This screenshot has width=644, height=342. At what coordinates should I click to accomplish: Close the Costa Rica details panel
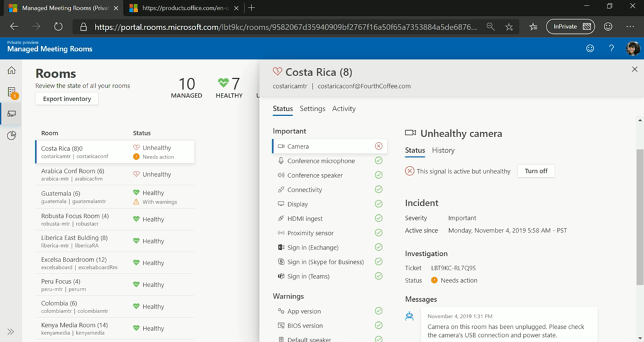tap(634, 70)
